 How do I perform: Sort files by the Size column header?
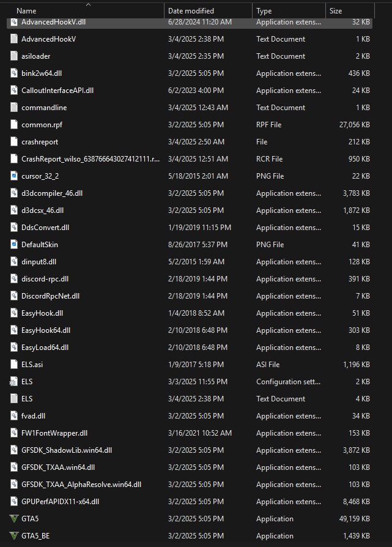tap(336, 11)
